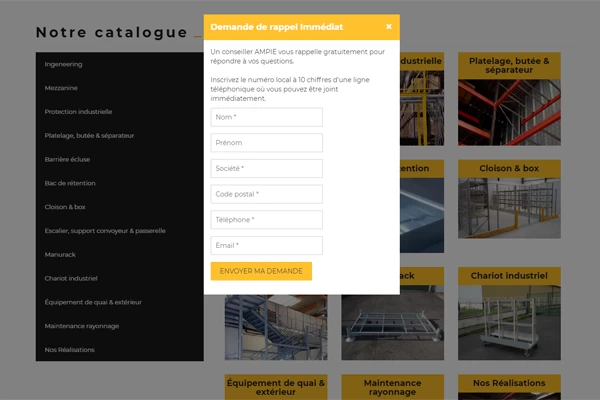Open Mezzanine in the catalogue sidebar
Screen dimensions: 600x400
pyautogui.click(x=61, y=88)
